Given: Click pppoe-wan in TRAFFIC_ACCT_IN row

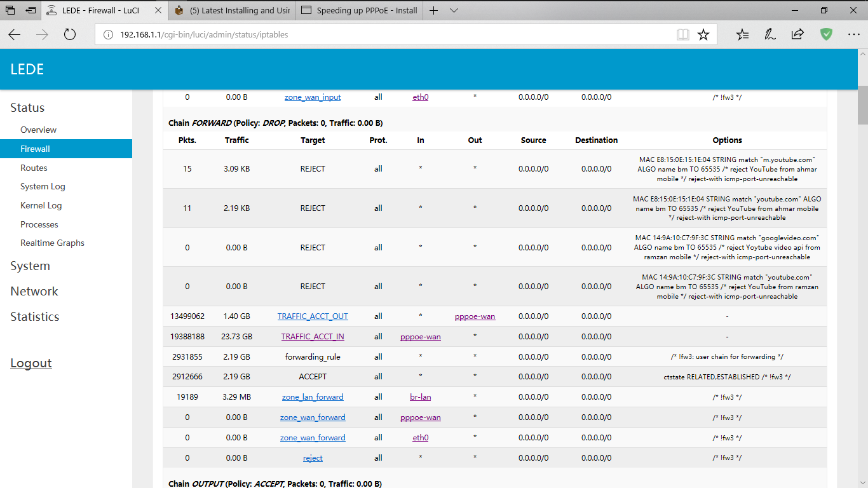Looking at the screenshot, I should coord(420,336).
